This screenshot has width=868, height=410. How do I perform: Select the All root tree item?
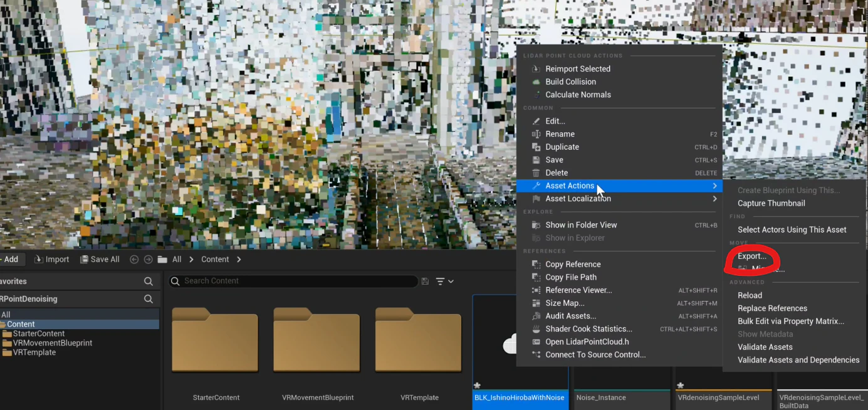coord(6,315)
